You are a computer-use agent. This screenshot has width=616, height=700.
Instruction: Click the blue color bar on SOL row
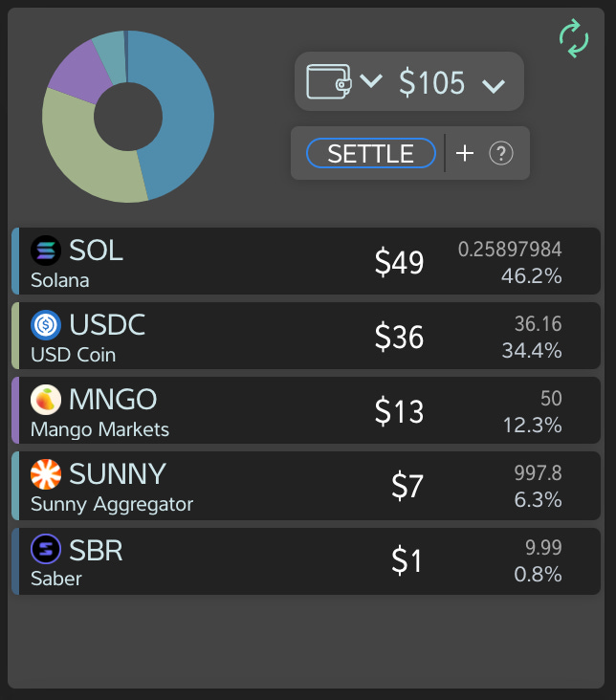[x=15, y=261]
